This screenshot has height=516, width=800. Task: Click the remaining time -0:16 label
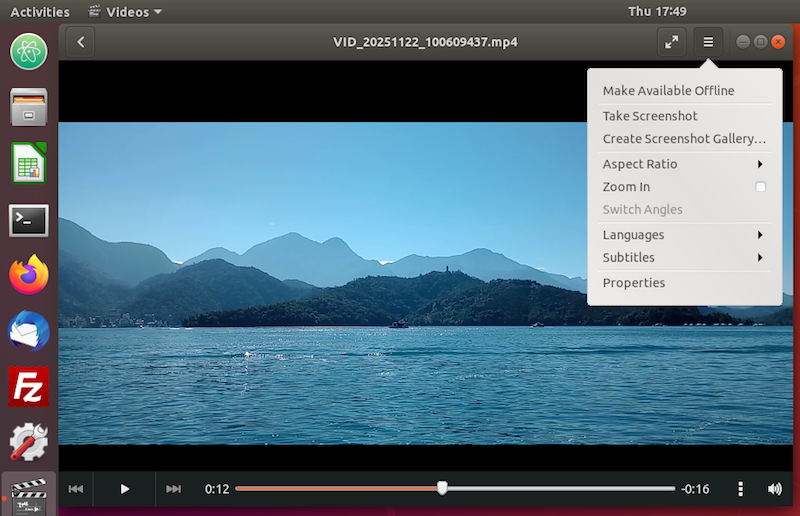tap(695, 489)
